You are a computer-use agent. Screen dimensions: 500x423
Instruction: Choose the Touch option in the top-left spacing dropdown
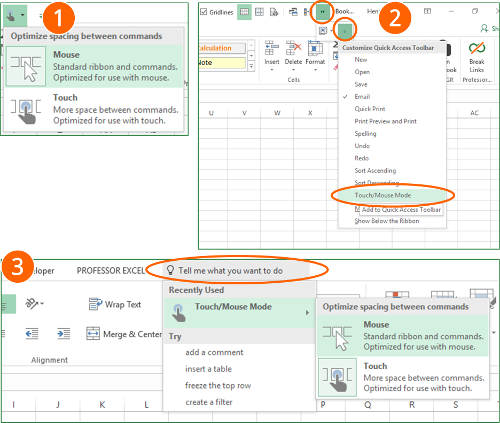tap(94, 109)
